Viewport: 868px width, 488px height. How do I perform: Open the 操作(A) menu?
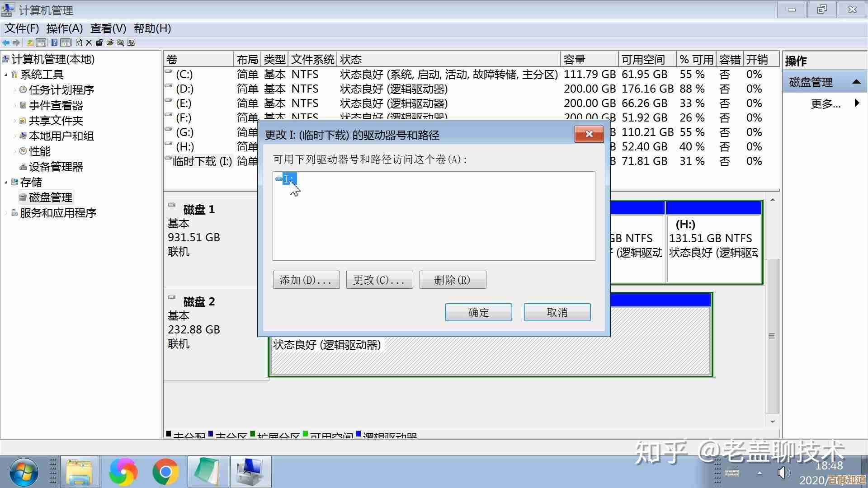coord(63,28)
